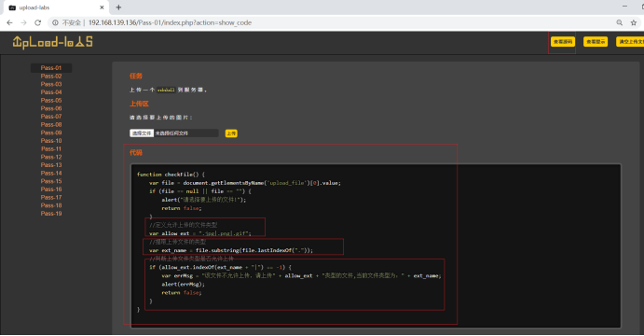Open Pass-06 in the sidebar
Viewport: 644px width, 336px height.
pyautogui.click(x=51, y=108)
